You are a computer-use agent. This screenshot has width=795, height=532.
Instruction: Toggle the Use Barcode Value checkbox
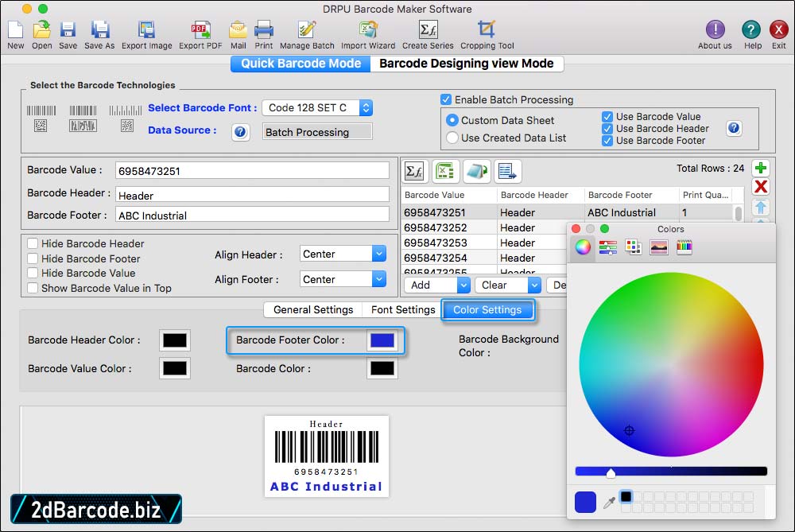point(607,117)
